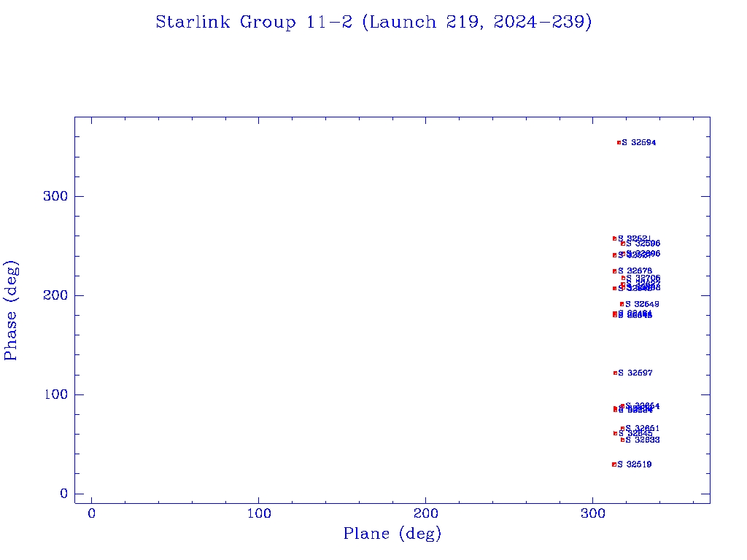
Task: Click the satellite label 'S 32694'
Action: 639,142
